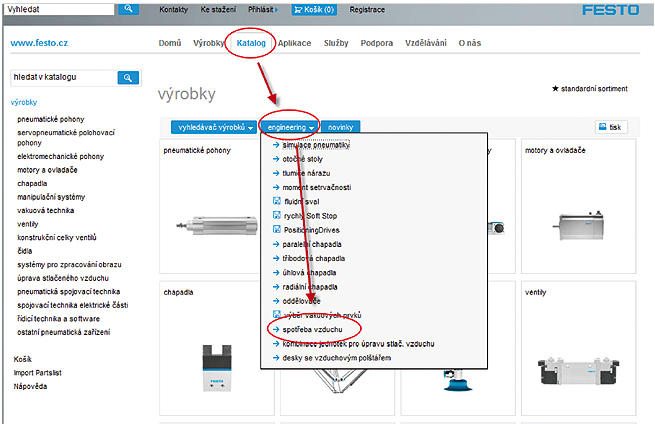Select úhlová chapadla menu entry
655x426 pixels.
(305, 273)
